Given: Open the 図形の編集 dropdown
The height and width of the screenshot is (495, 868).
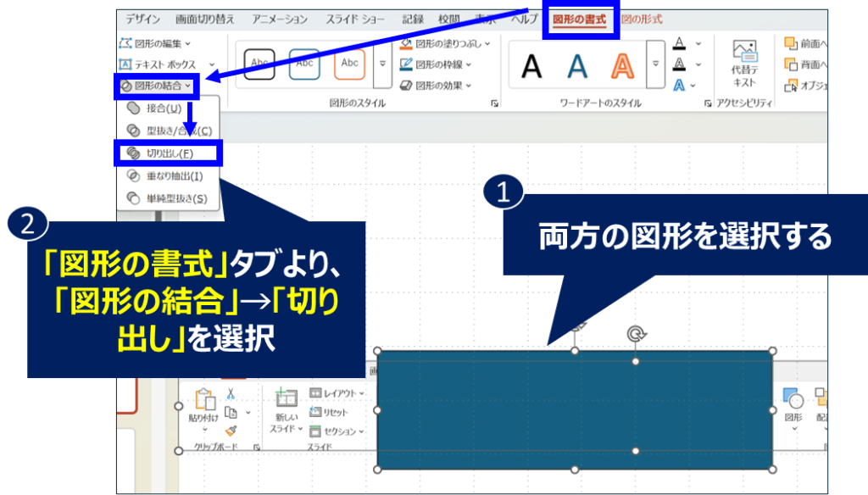Looking at the screenshot, I should [x=156, y=42].
